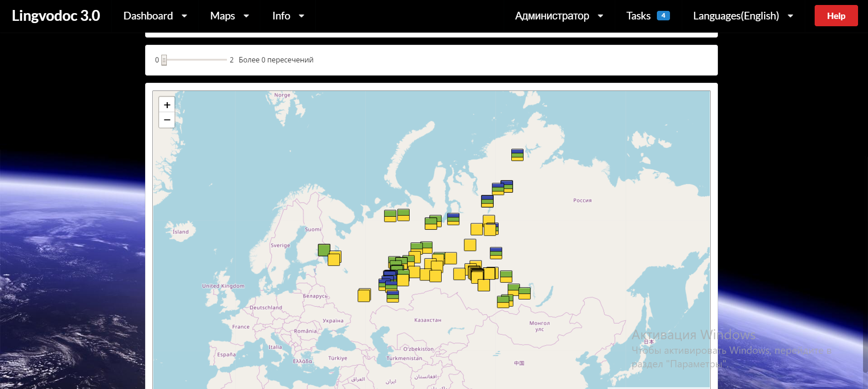Click the intersections slider handle

point(164,60)
